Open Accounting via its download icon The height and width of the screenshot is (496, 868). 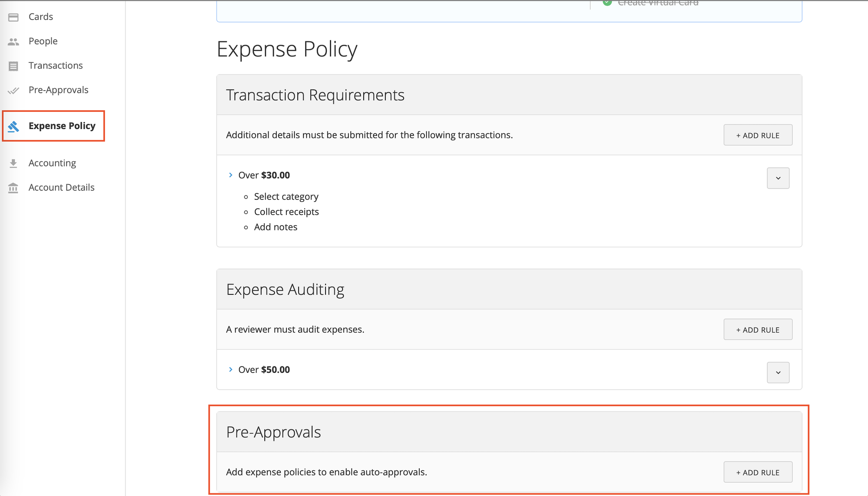(13, 163)
